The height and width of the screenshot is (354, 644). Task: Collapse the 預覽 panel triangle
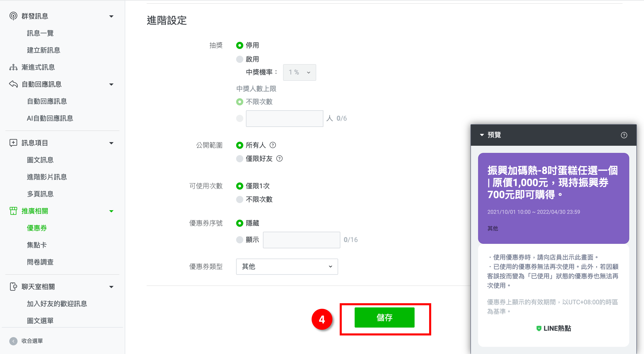482,135
